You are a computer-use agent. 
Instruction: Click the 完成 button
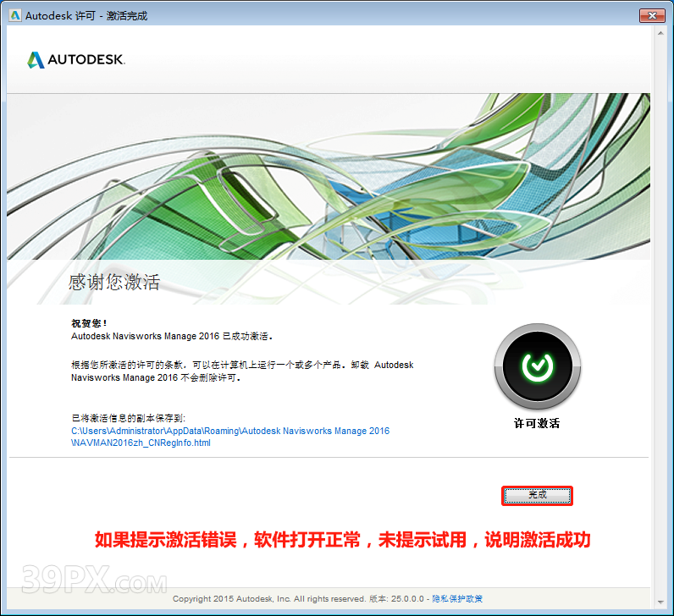pyautogui.click(x=538, y=496)
